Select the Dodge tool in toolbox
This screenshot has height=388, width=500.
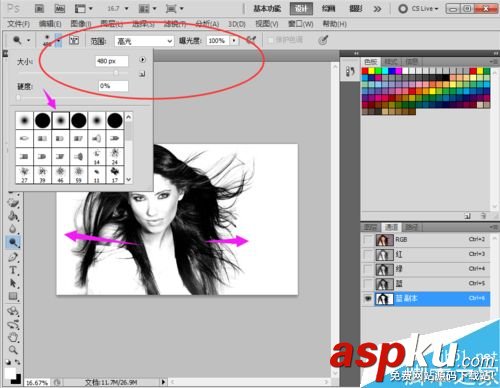click(13, 242)
